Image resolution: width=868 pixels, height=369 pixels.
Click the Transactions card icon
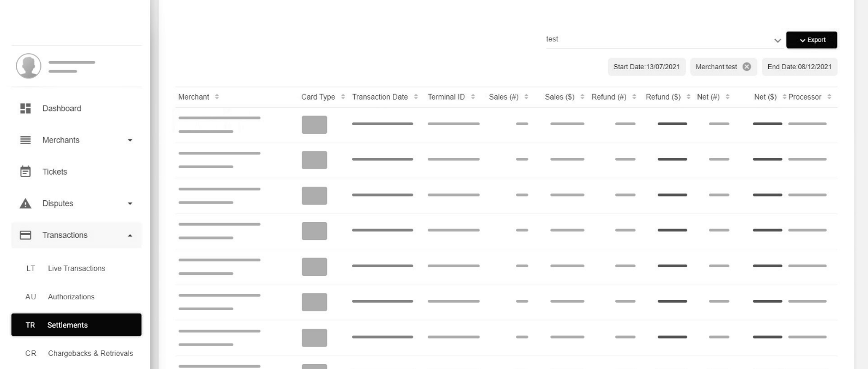click(x=26, y=235)
